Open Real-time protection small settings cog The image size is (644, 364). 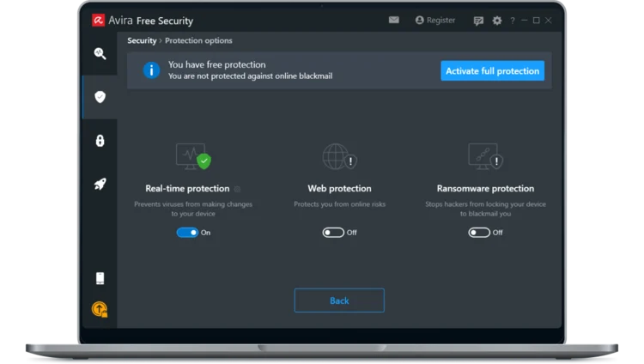237,189
